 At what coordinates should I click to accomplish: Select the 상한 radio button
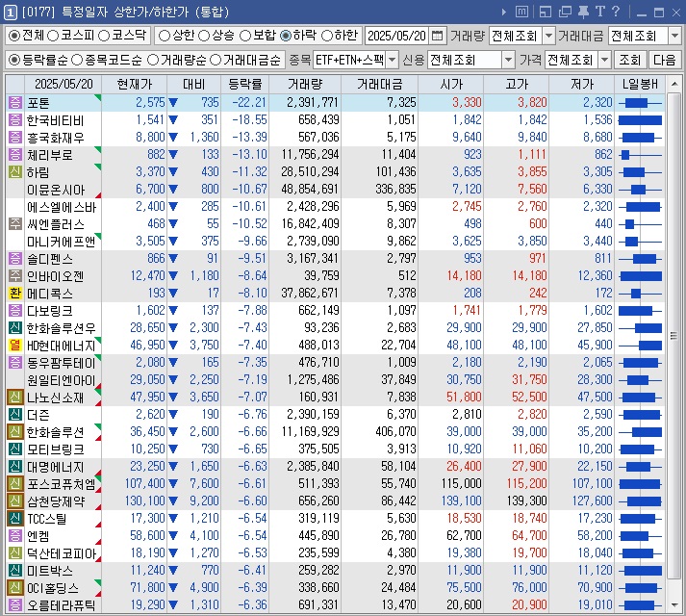click(x=165, y=36)
